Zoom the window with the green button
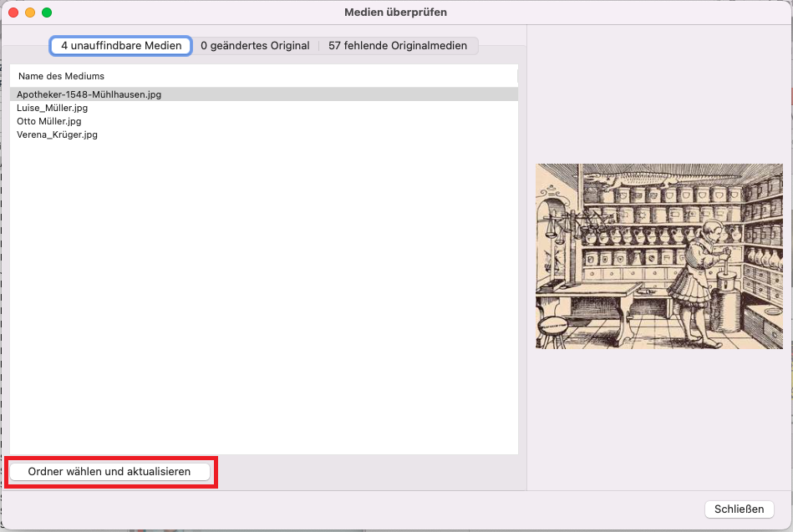 point(47,13)
